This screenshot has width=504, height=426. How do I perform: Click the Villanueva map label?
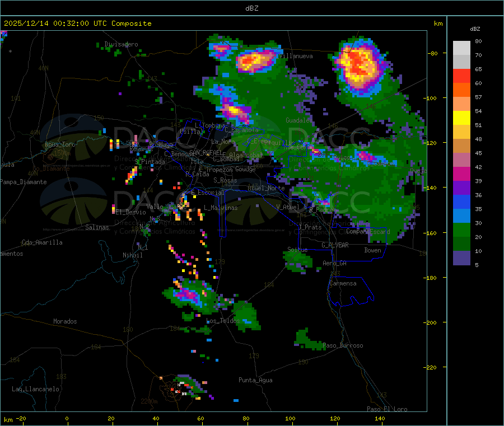(x=295, y=56)
